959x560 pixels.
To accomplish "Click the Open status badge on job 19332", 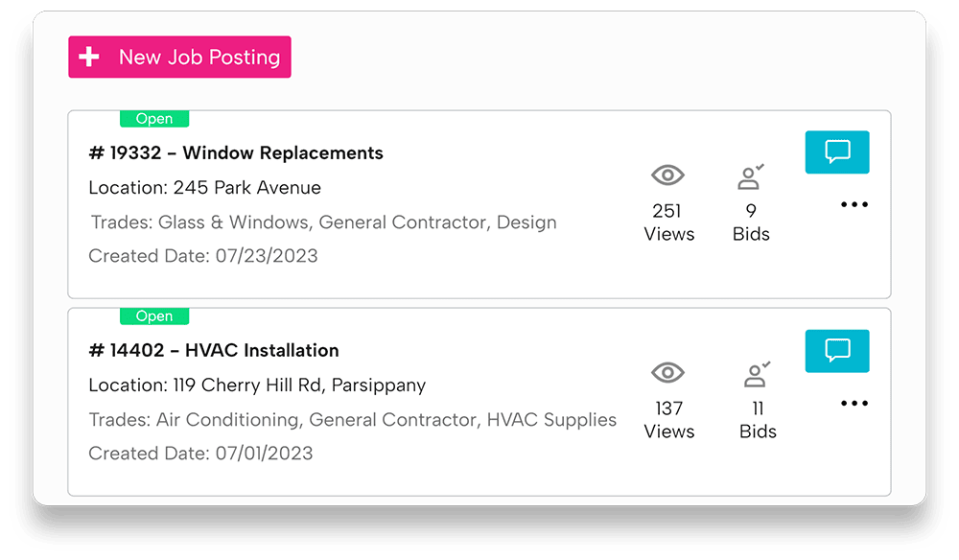I will (x=154, y=119).
